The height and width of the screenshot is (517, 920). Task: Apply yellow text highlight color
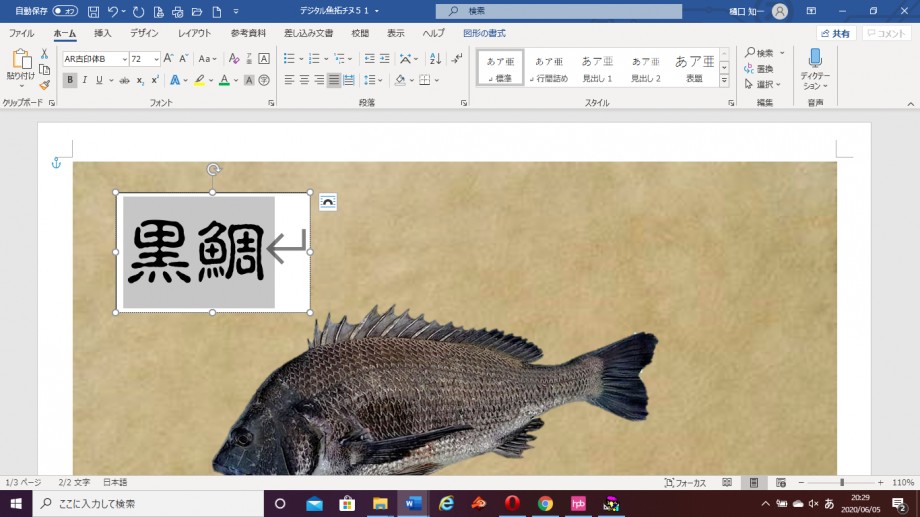pos(199,80)
